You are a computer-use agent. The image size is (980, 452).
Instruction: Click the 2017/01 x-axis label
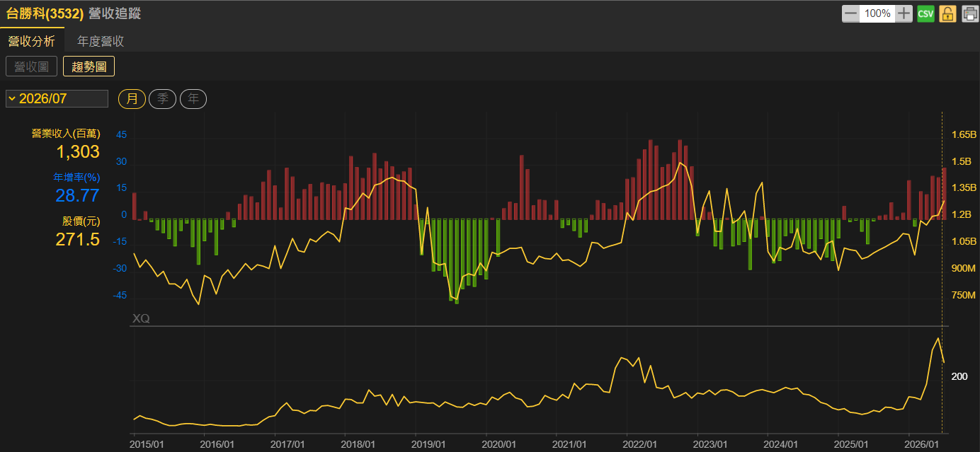(x=288, y=444)
